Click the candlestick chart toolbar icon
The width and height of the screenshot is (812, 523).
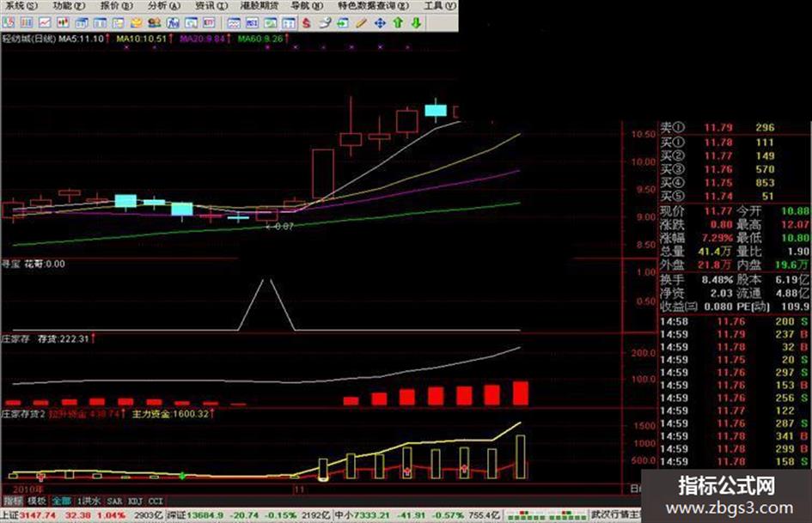point(63,23)
